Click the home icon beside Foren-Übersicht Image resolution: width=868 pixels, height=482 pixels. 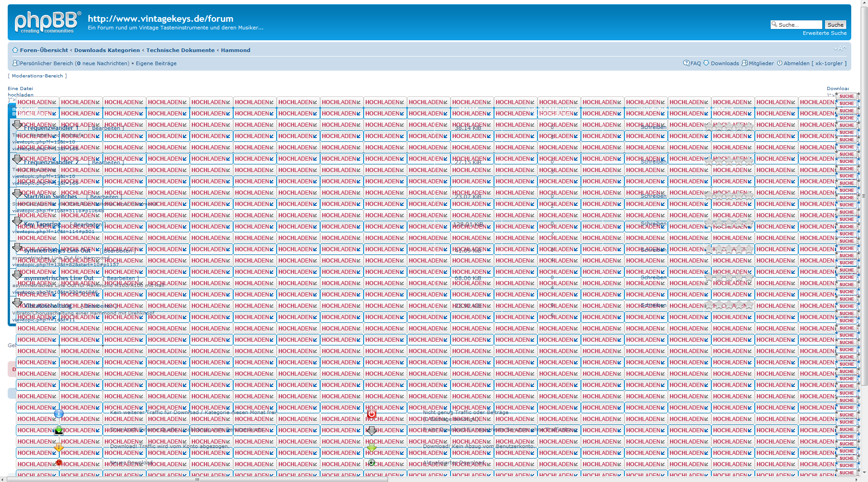[15, 50]
